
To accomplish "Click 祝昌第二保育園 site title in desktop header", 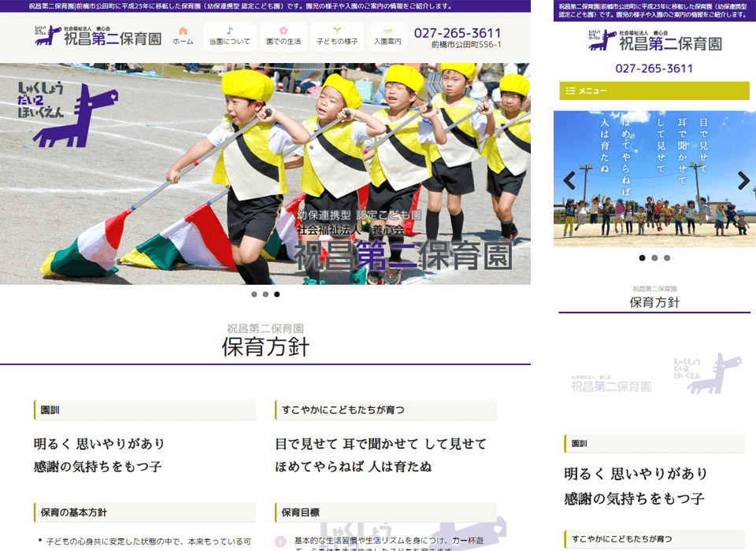I will 113,39.
